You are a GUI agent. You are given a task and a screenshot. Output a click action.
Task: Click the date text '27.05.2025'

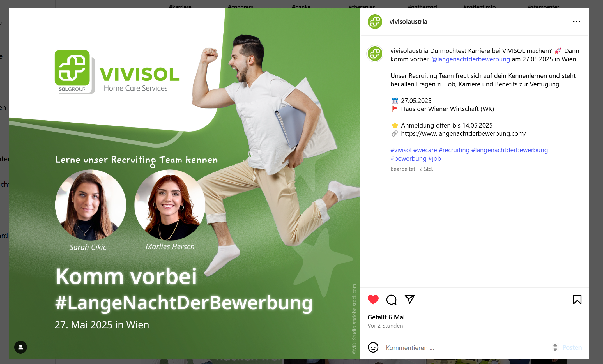416,101
